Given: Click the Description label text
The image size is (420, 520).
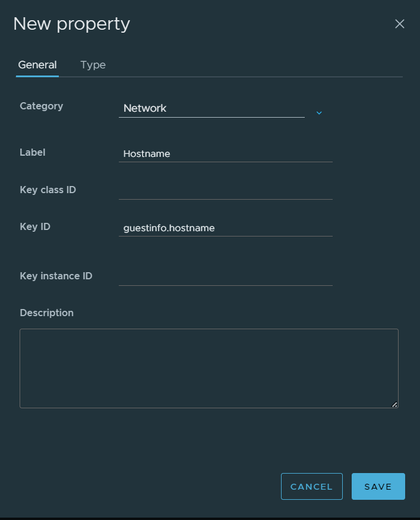Looking at the screenshot, I should pos(47,313).
